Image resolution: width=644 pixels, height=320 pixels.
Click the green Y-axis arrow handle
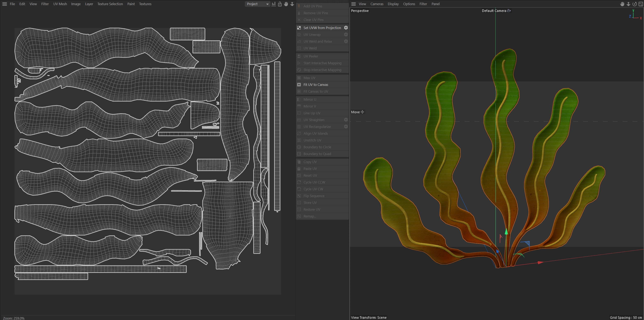click(506, 232)
